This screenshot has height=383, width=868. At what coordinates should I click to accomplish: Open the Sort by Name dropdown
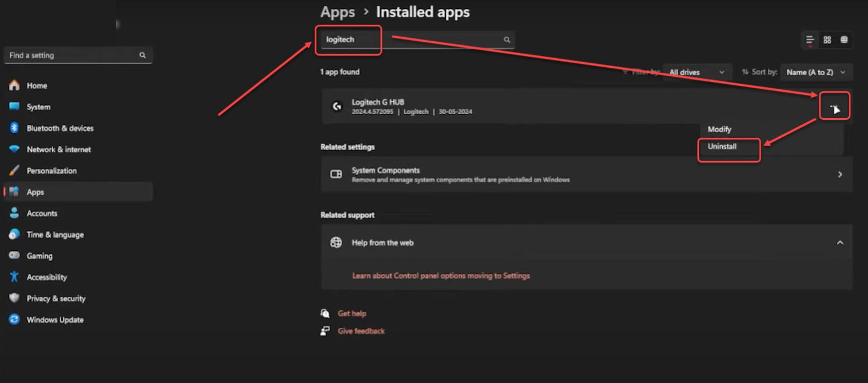point(814,72)
